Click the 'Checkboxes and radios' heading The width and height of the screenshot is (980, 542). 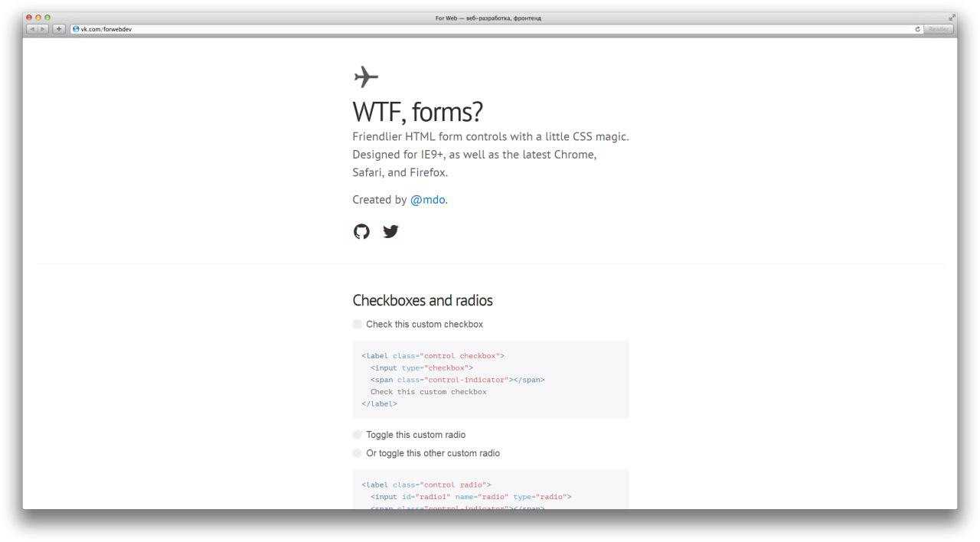click(423, 300)
